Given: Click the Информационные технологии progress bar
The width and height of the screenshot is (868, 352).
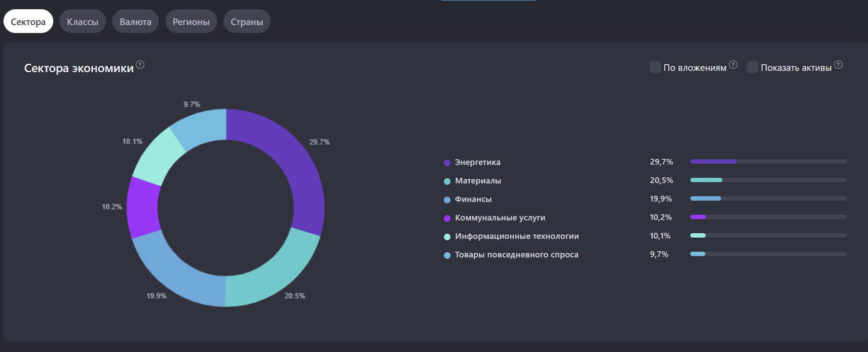Looking at the screenshot, I should (x=768, y=235).
